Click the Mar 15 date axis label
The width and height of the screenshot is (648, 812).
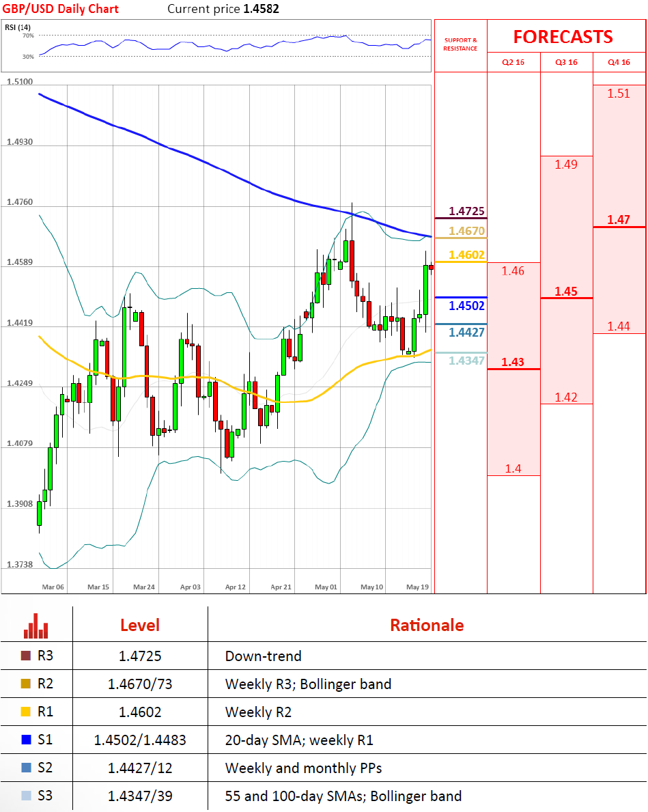(98, 587)
